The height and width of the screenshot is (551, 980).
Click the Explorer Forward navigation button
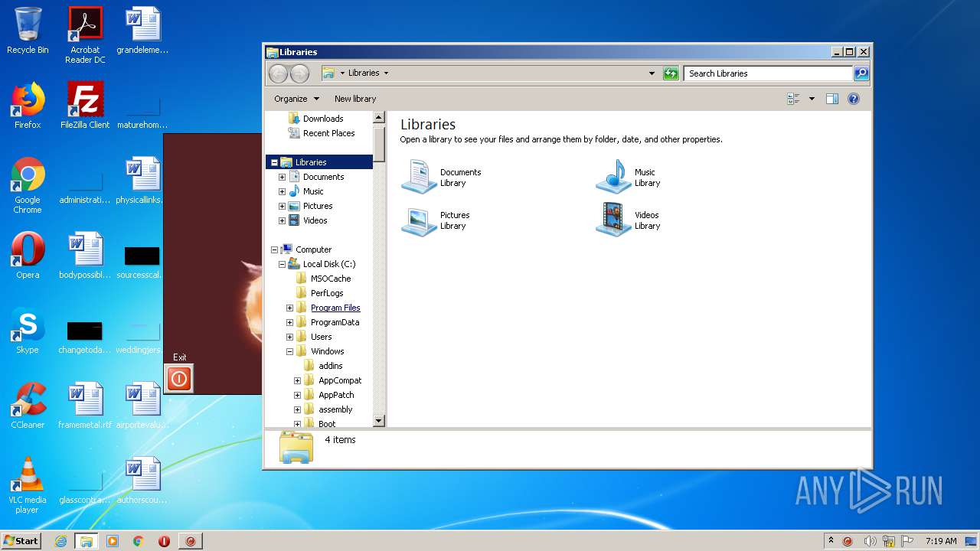pos(299,73)
